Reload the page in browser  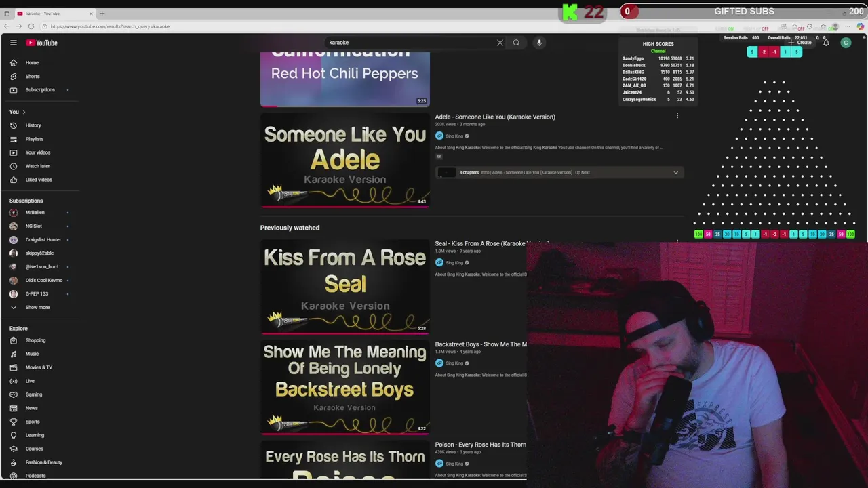pyautogui.click(x=31, y=26)
